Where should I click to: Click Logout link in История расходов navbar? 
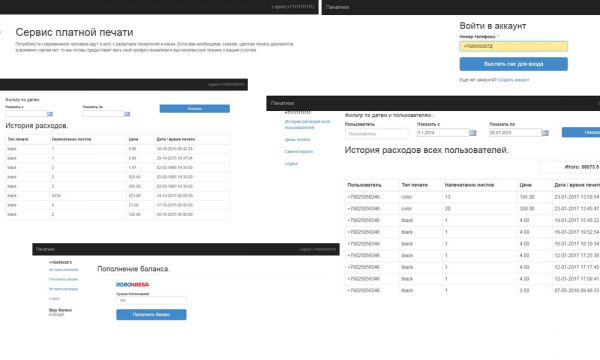(x=226, y=85)
